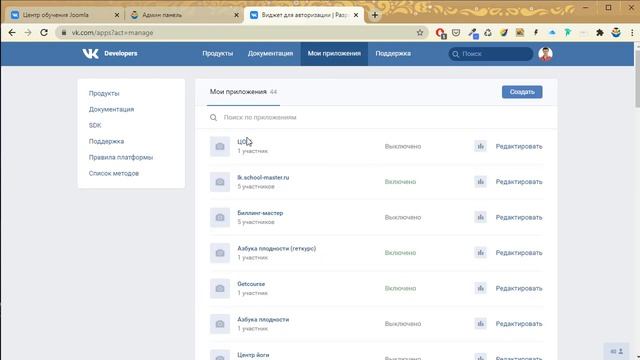Click the Создать button
The width and height of the screenshot is (640, 360).
(522, 92)
